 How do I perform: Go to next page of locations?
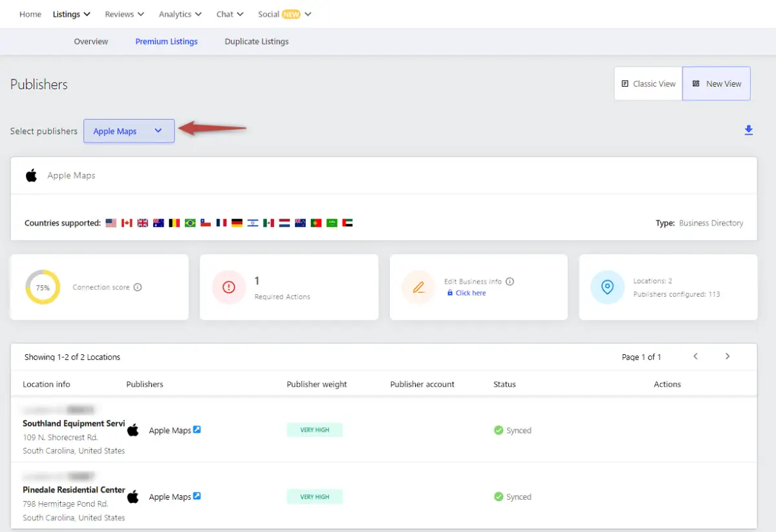(727, 357)
